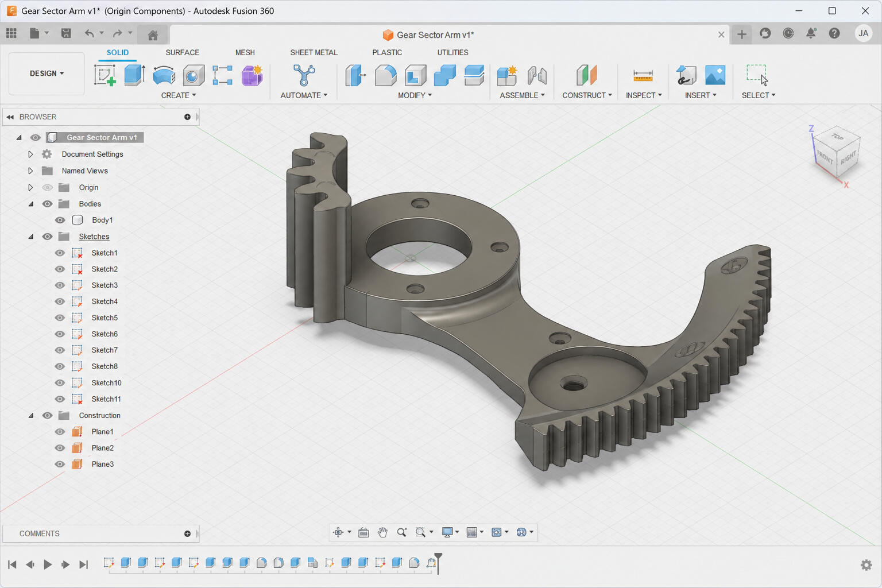Image resolution: width=882 pixels, height=588 pixels.
Task: Choose the Fillet tool in Modify
Action: coord(386,75)
